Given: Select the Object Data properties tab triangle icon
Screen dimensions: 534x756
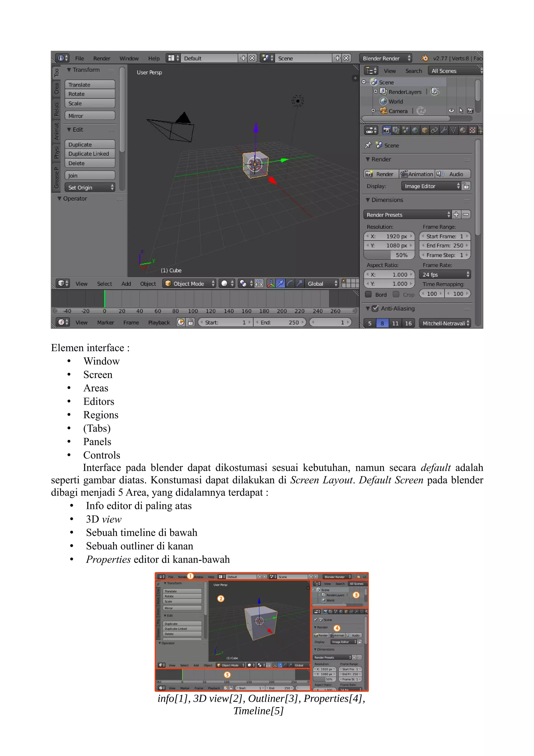Looking at the screenshot, I should (x=453, y=130).
